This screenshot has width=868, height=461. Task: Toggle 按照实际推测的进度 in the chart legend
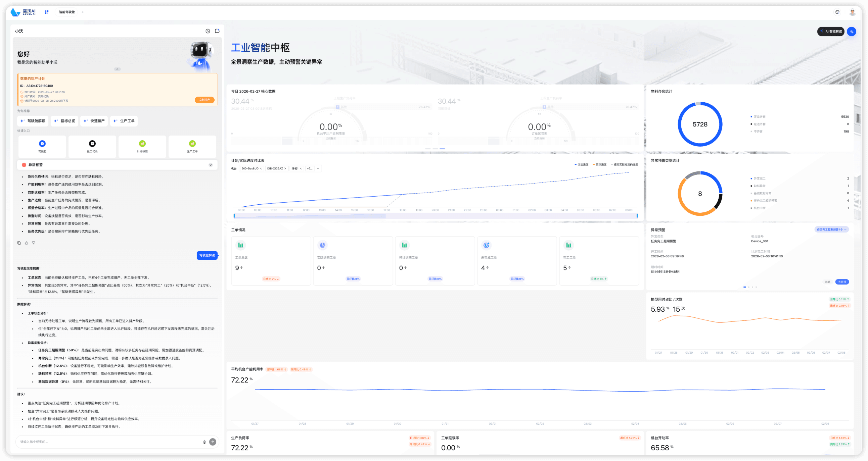coord(625,165)
